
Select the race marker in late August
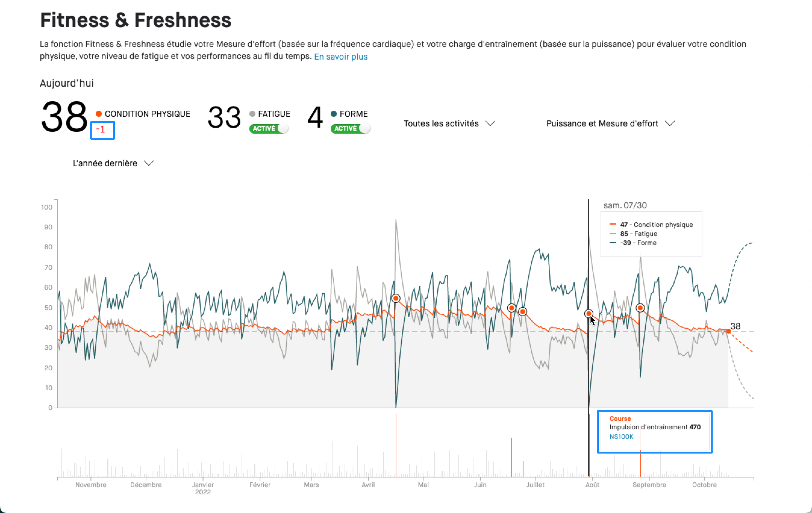[x=640, y=308]
